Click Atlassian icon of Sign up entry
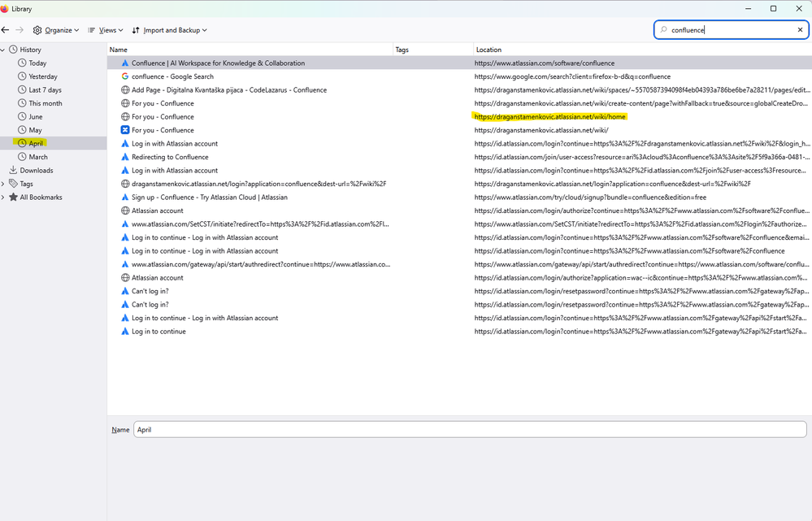The image size is (812, 521). tap(125, 198)
